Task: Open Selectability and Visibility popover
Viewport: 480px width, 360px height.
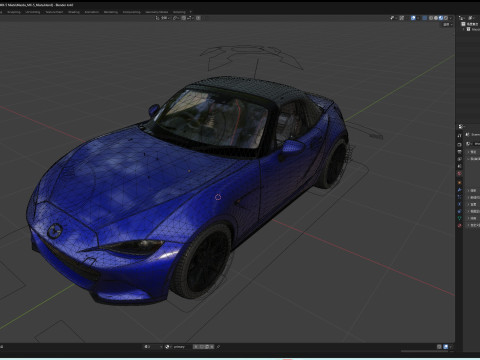Action: [x=393, y=18]
